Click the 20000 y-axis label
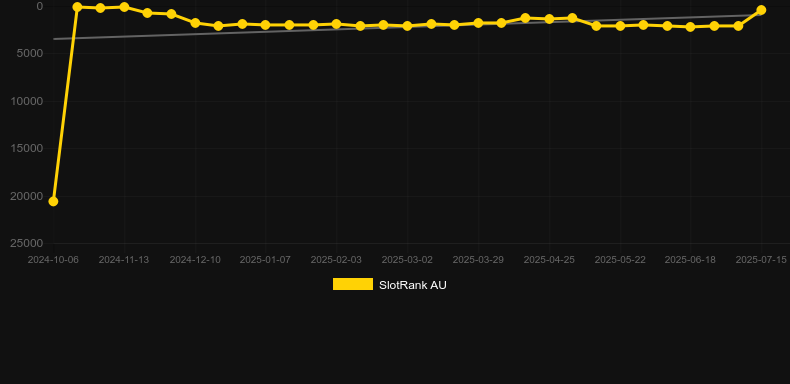This screenshot has height=384, width=790. (x=27, y=196)
